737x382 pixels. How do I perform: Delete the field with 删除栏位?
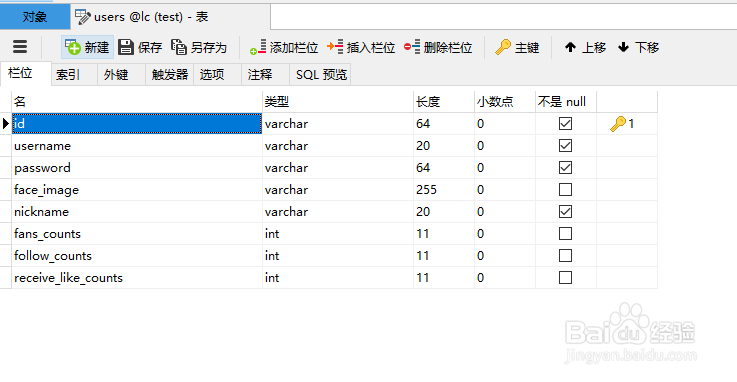pyautogui.click(x=438, y=47)
